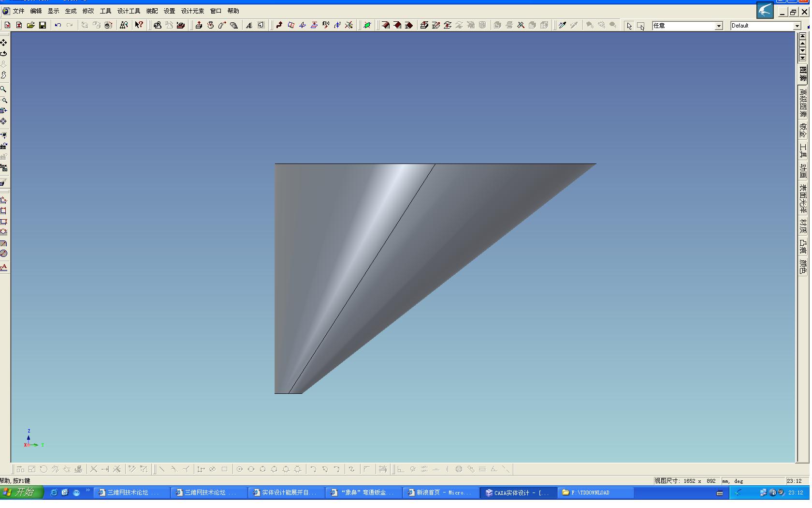The image size is (812, 508).
Task: Click the open file folder icon
Action: 30,25
